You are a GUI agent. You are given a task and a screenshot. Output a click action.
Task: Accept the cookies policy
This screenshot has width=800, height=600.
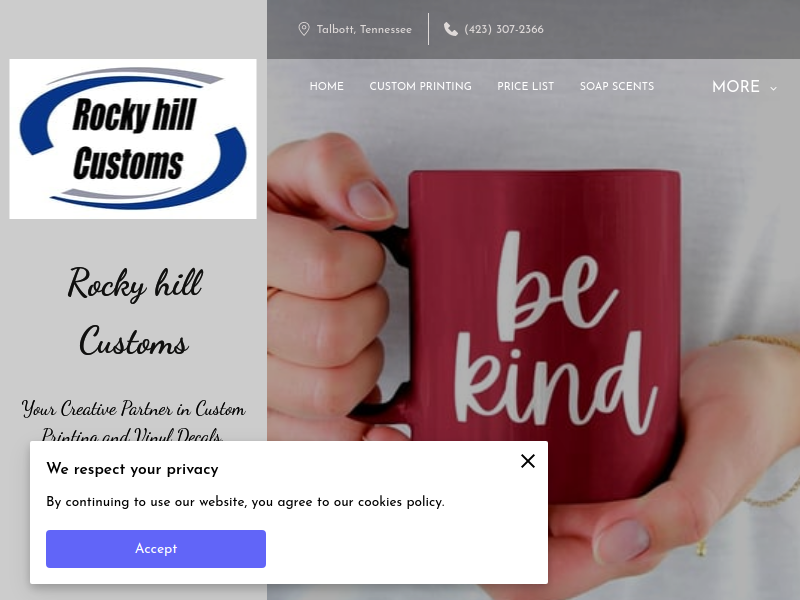coord(156,549)
